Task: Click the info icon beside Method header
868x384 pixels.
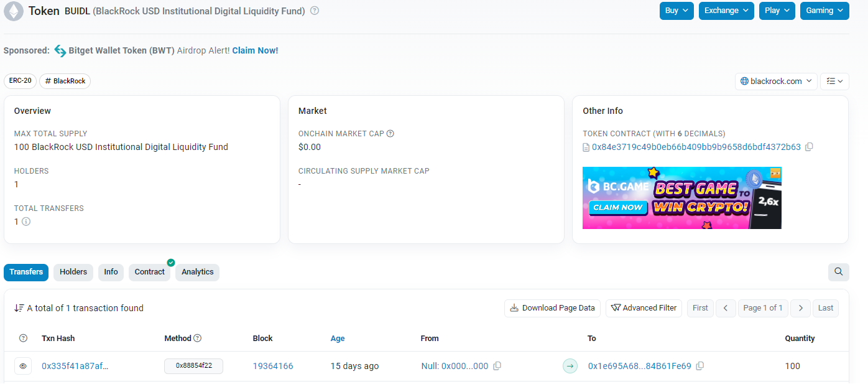Action: click(x=198, y=339)
